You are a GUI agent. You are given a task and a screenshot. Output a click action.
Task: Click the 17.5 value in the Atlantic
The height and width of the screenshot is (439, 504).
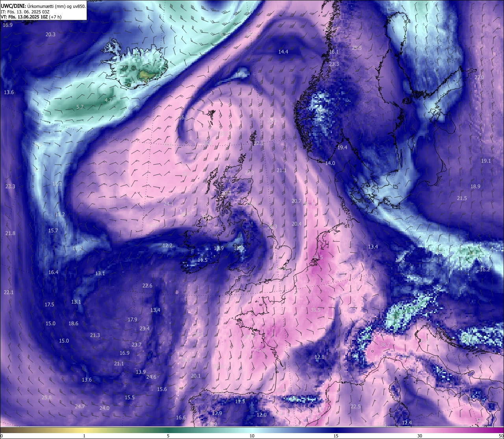(x=49, y=304)
